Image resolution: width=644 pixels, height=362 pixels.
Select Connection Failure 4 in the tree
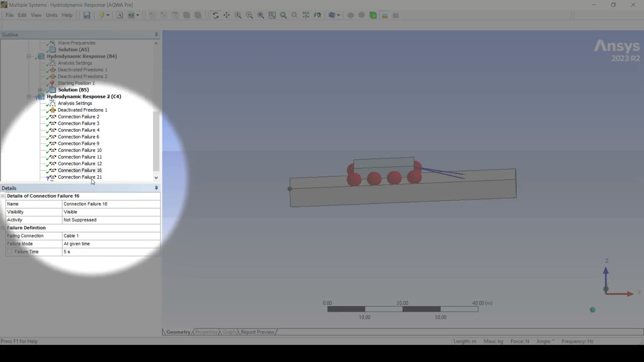[x=78, y=130]
